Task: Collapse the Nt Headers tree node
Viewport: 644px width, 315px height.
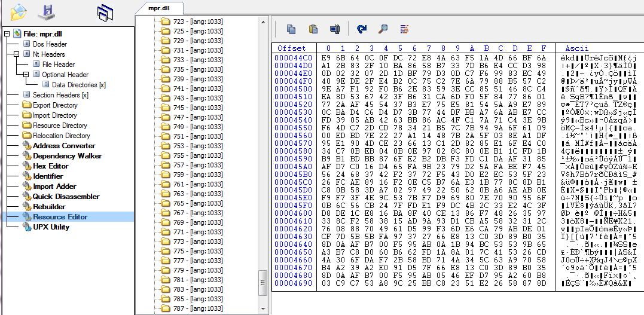Action: coord(17,54)
